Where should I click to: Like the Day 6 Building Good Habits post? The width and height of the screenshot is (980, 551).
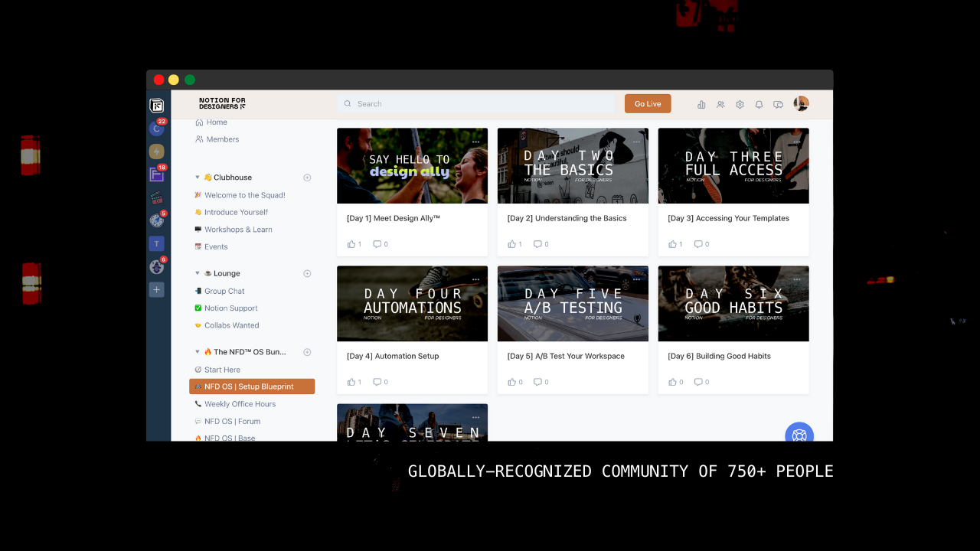pyautogui.click(x=673, y=382)
